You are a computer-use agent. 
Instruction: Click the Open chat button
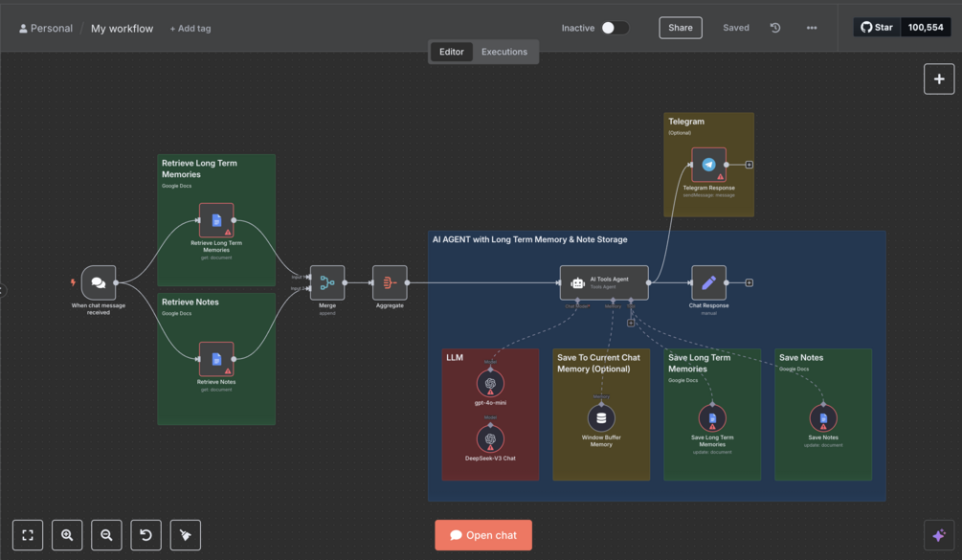click(483, 535)
